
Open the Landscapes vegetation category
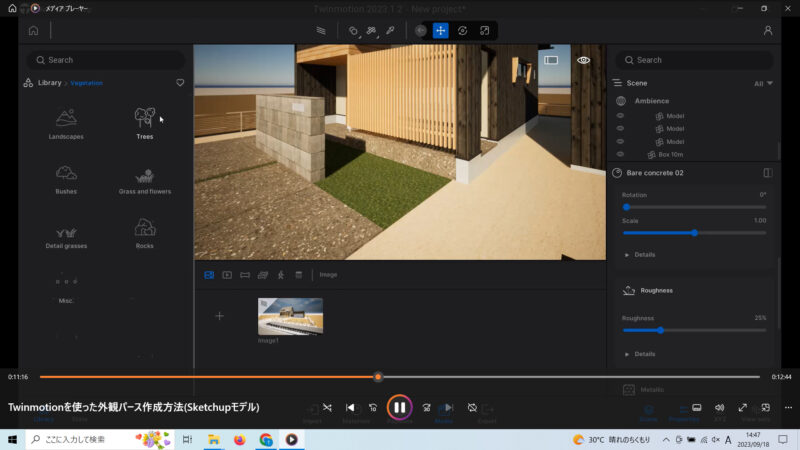[66, 124]
